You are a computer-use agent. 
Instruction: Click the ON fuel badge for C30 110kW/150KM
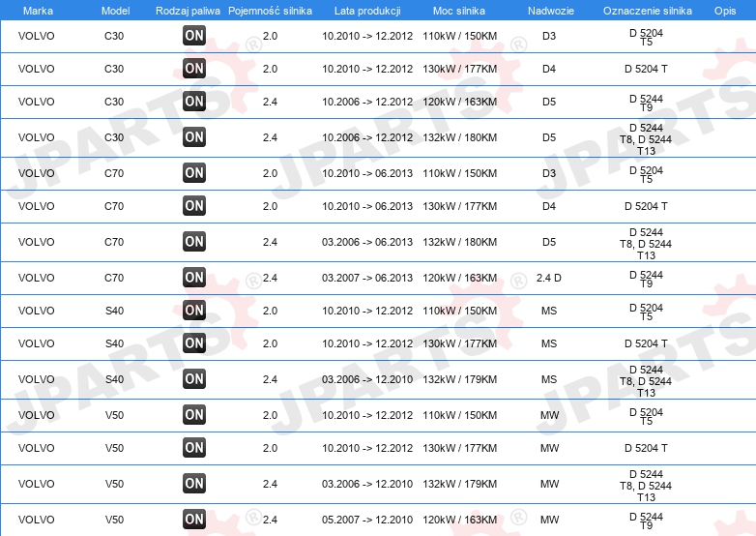(x=194, y=35)
